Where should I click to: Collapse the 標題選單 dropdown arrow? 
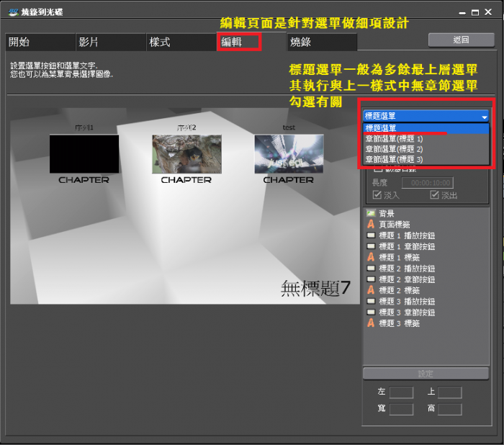coord(485,116)
